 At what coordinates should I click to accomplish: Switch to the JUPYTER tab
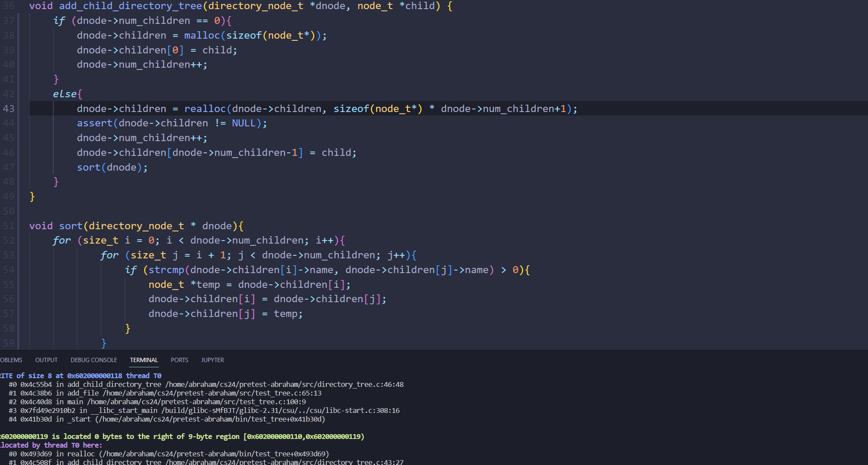click(212, 360)
